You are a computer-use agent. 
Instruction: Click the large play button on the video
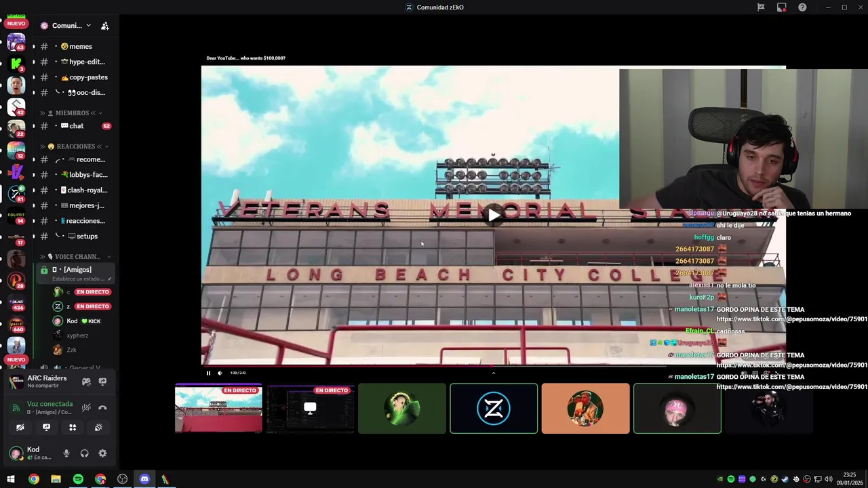click(x=494, y=216)
